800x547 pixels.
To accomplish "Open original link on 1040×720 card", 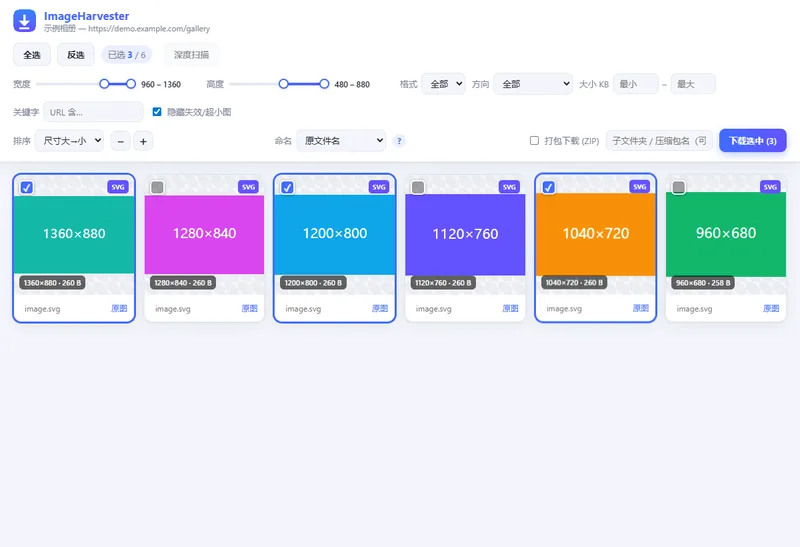I will 641,308.
